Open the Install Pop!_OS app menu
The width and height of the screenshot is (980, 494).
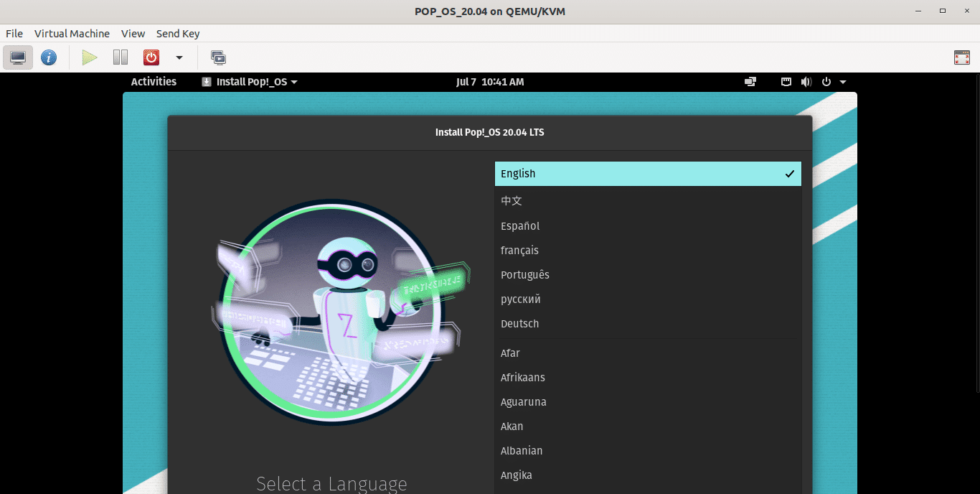tap(250, 82)
